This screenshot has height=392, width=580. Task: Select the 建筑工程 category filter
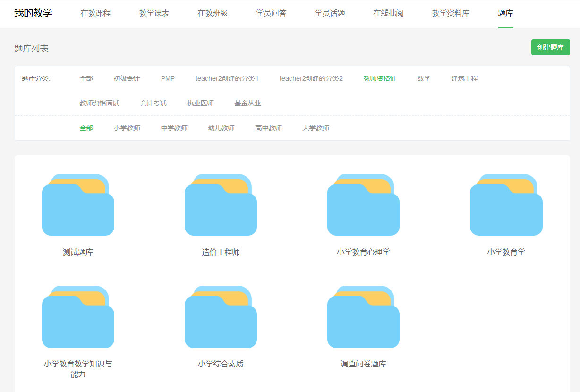tap(464, 78)
